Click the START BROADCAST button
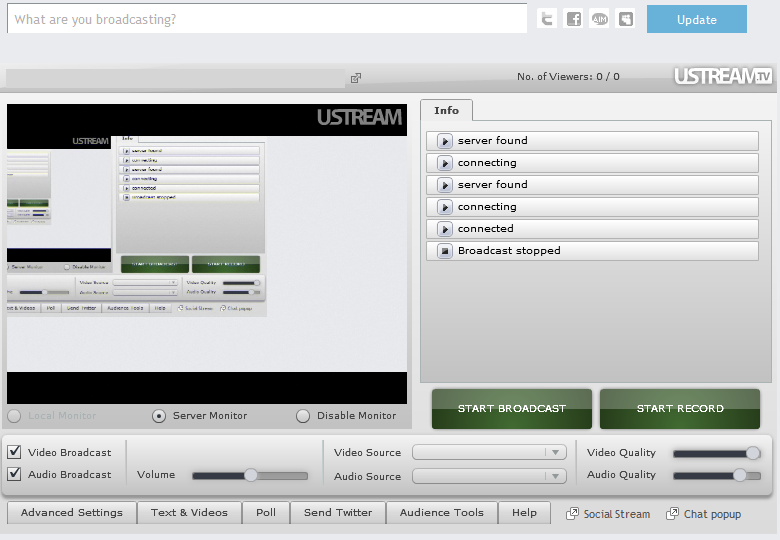Viewport: 780px width, 540px height. click(x=512, y=409)
